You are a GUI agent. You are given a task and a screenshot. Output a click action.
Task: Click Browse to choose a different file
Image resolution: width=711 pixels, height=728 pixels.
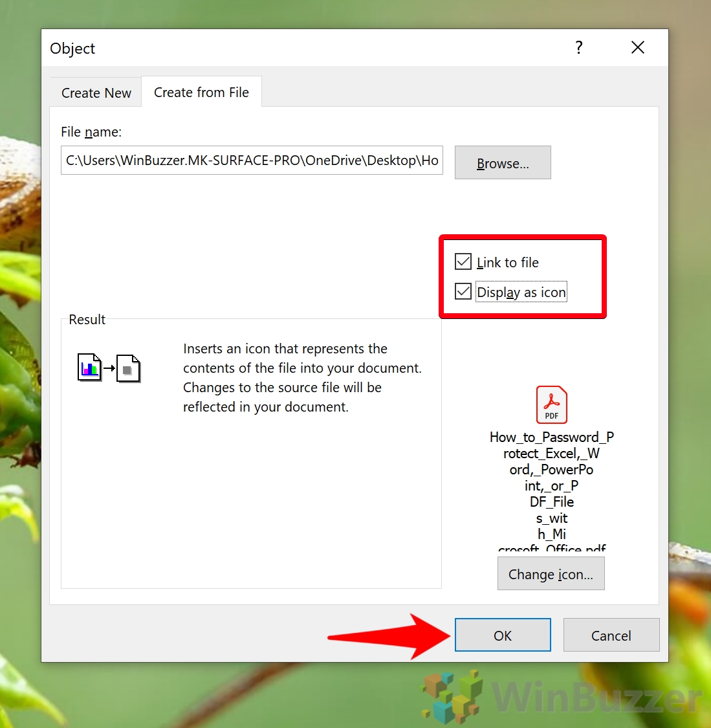[503, 162]
